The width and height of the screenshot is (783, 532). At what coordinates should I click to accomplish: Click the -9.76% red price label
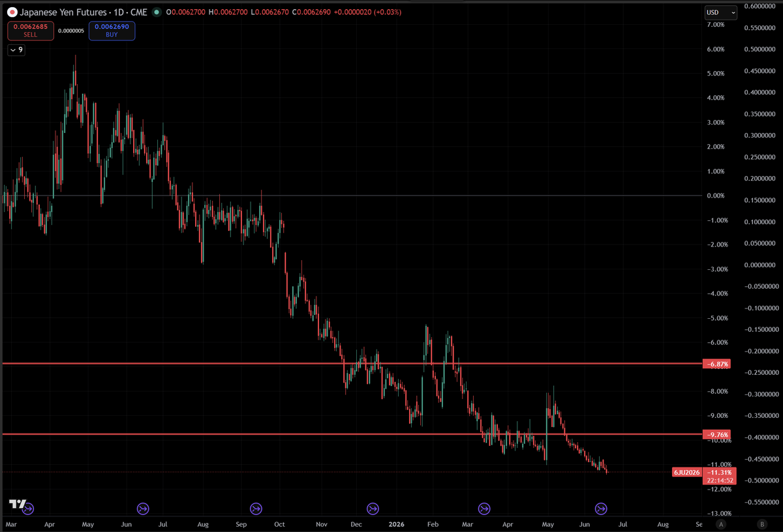(716, 434)
